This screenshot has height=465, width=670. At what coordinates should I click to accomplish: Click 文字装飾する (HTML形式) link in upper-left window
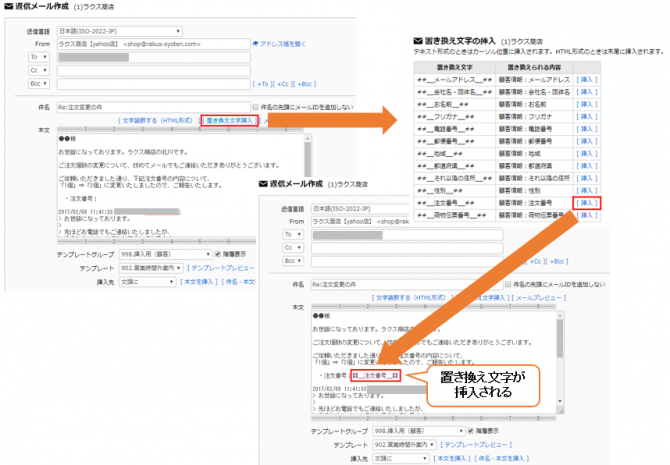pos(157,121)
